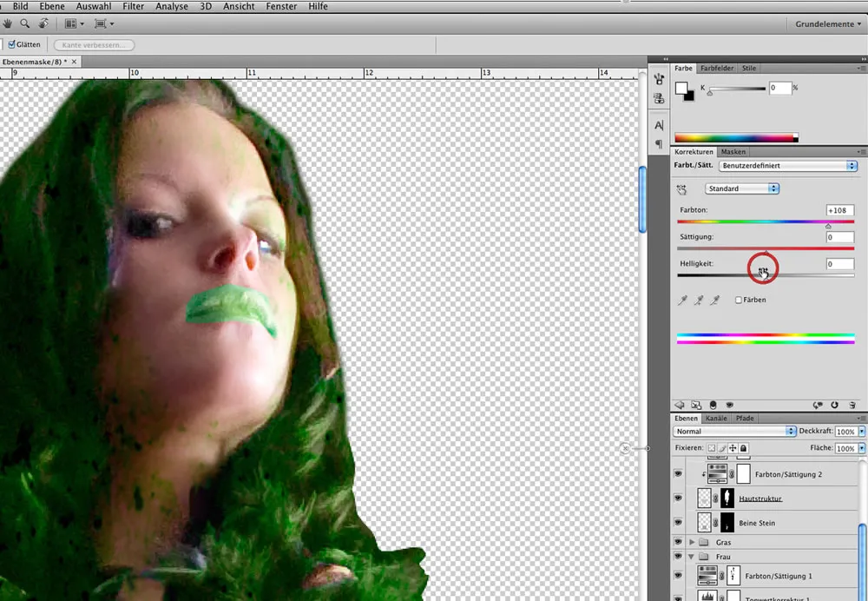Image resolution: width=868 pixels, height=601 pixels.
Task: Select the Hand tool in top bar
Action: 8,23
